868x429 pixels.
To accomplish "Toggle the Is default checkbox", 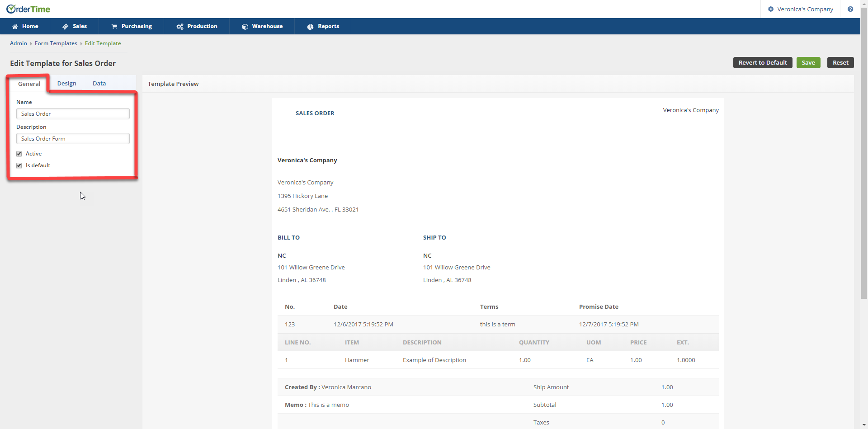I will pos(19,165).
